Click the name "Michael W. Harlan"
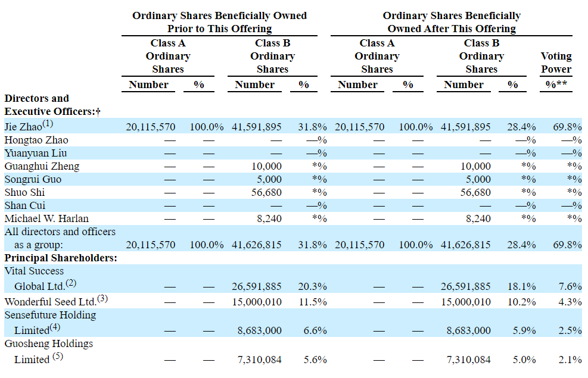 tap(46, 219)
